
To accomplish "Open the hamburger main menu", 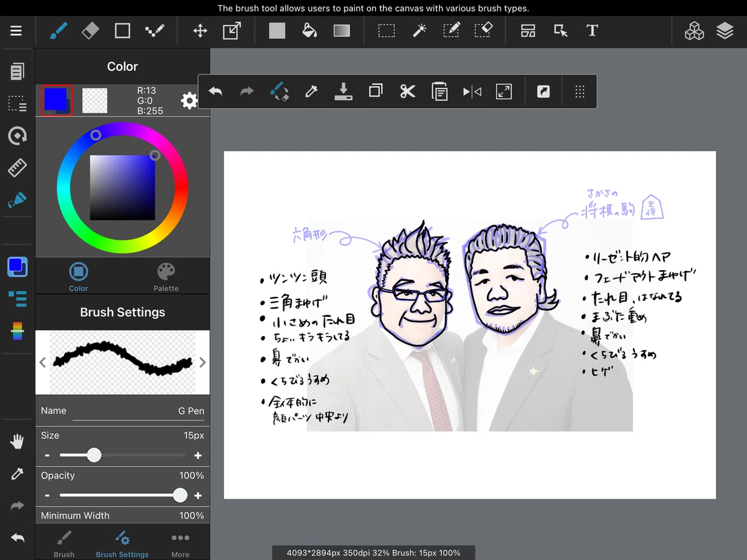I will [x=16, y=30].
